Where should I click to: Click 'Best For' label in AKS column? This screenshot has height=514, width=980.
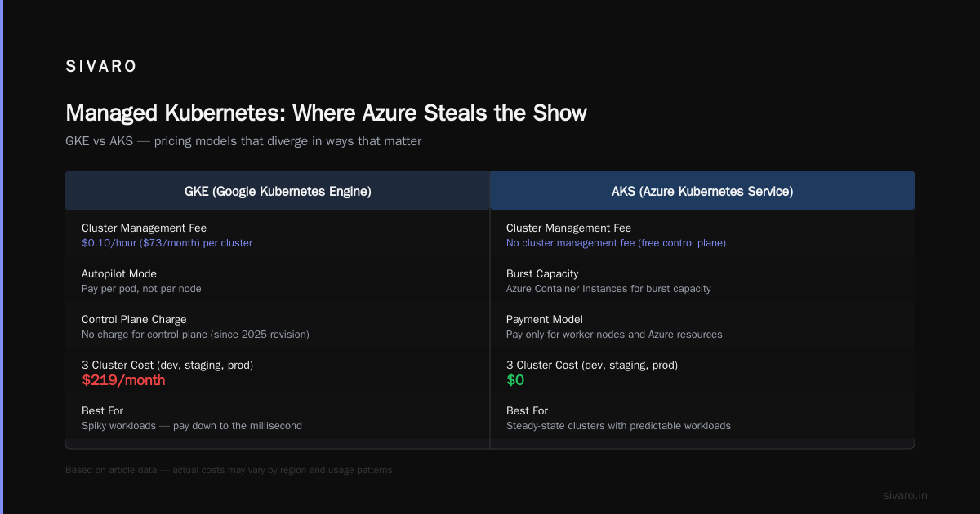pyautogui.click(x=527, y=410)
